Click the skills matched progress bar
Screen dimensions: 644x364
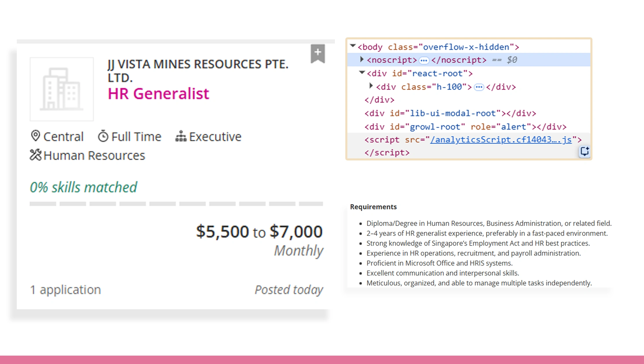point(174,204)
